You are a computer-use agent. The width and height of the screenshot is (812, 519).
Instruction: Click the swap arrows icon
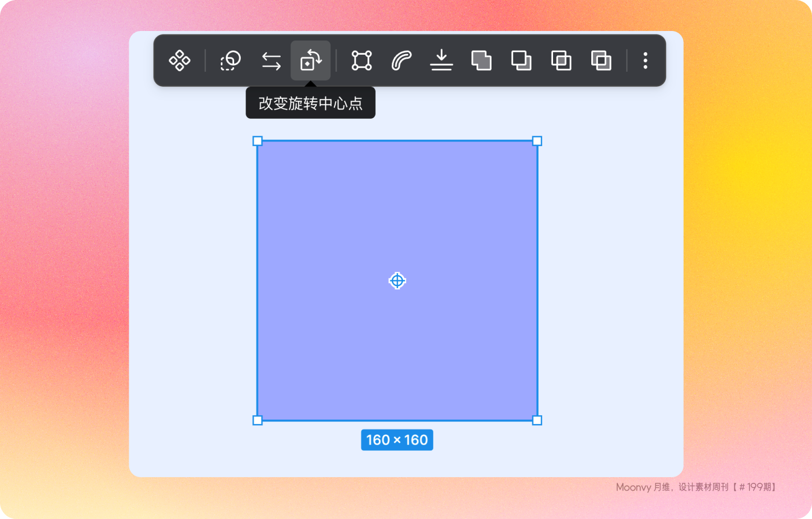click(x=271, y=61)
